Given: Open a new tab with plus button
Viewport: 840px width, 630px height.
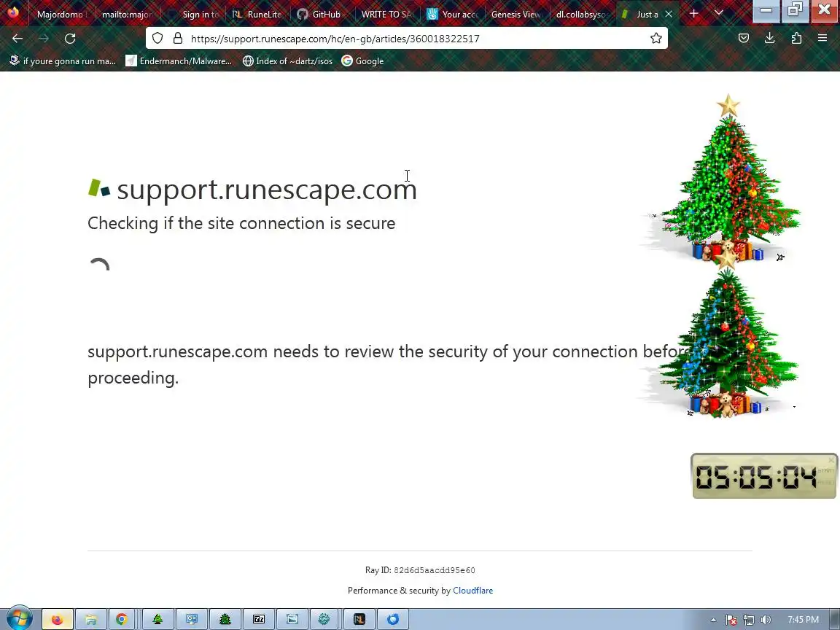Looking at the screenshot, I should tap(693, 14).
